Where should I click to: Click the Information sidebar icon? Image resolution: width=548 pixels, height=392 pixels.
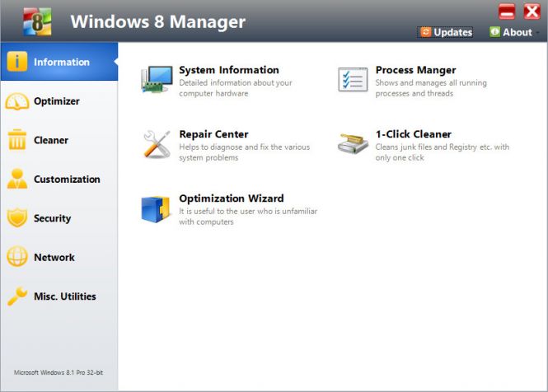16,62
